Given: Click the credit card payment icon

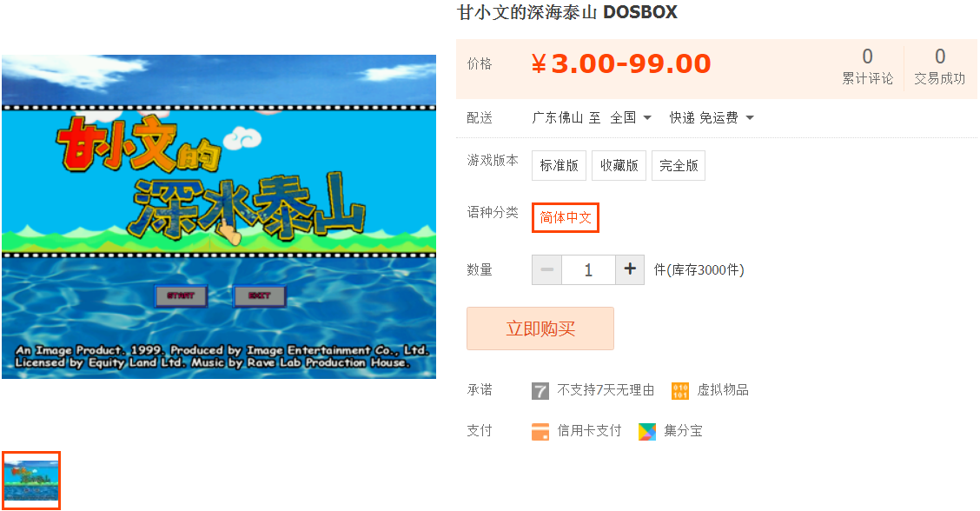Looking at the screenshot, I should [540, 432].
